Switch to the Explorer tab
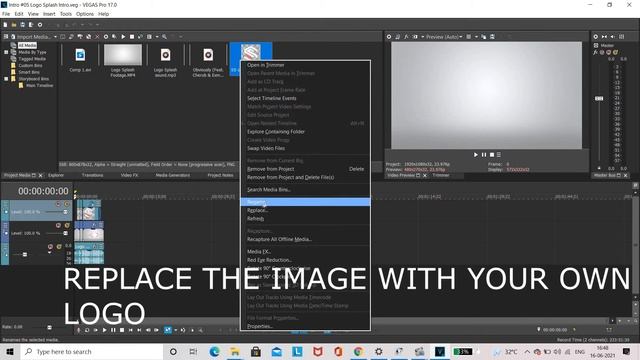Viewport: 640px width, 360px height. coord(56,175)
